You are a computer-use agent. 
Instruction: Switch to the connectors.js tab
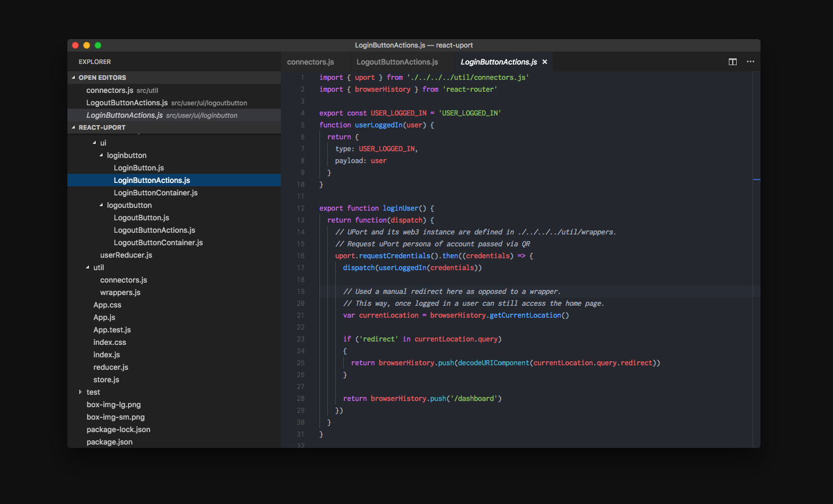[x=310, y=62]
